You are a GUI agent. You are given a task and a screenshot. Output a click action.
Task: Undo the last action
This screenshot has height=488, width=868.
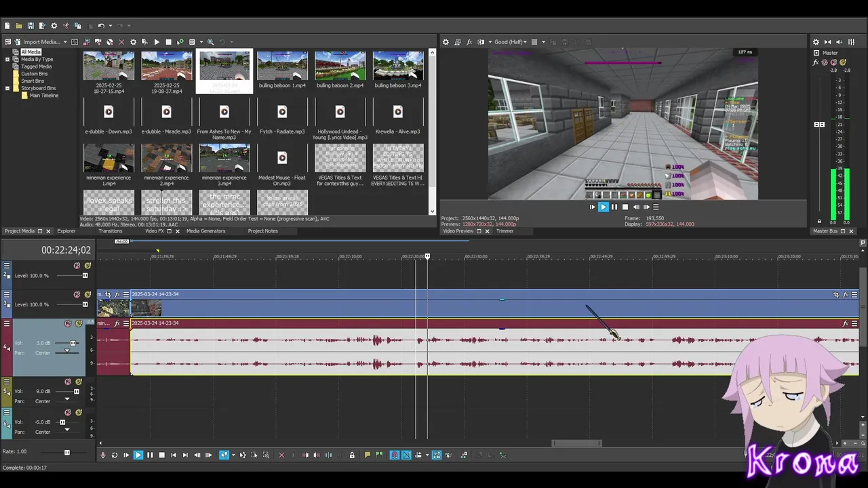[x=100, y=26]
